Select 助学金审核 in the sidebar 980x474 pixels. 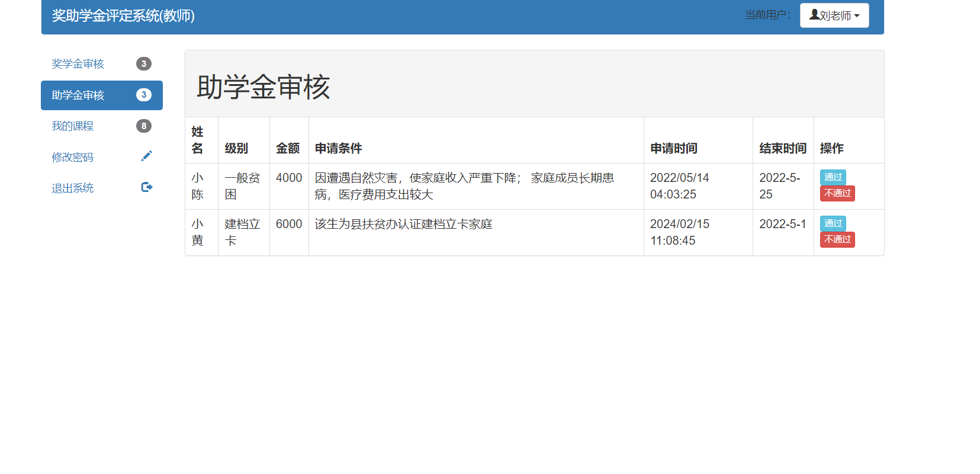pyautogui.click(x=102, y=95)
